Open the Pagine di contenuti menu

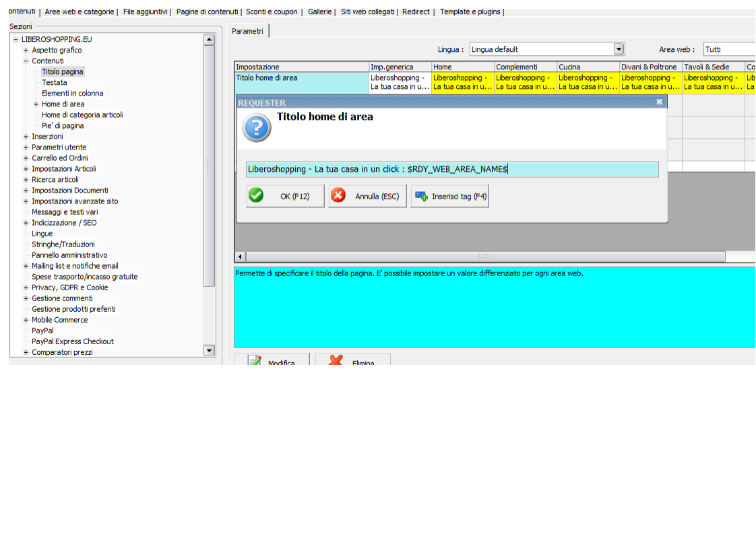(x=208, y=11)
